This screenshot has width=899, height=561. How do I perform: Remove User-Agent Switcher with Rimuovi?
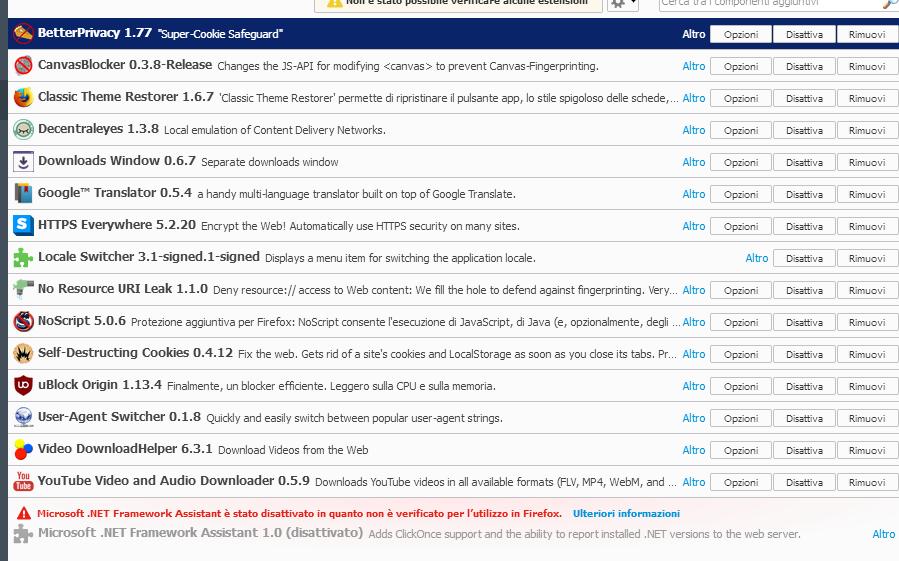[867, 419]
